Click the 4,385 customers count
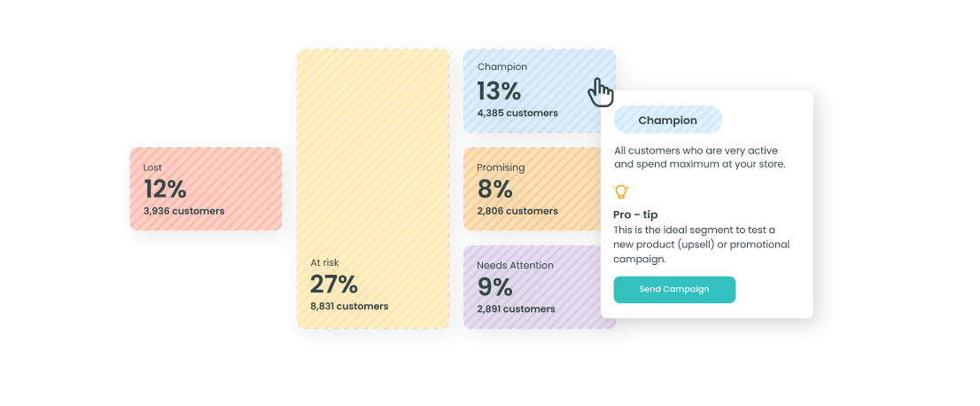Screen dimensions: 980x406 tap(517, 113)
